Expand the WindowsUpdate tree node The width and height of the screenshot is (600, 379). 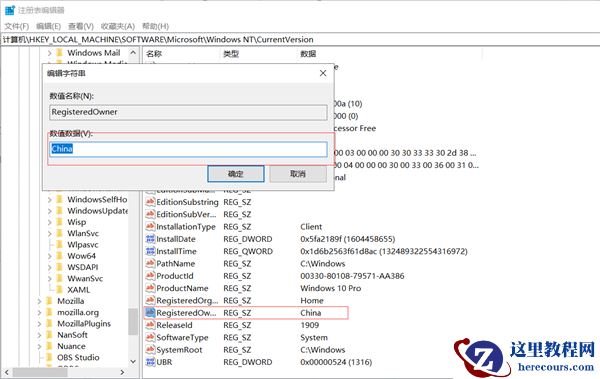[49, 211]
